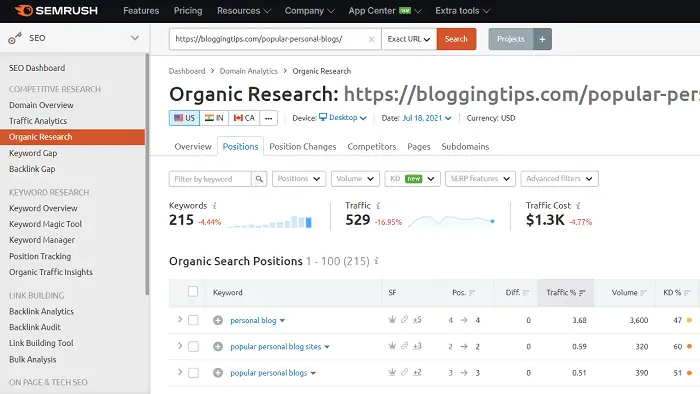Viewport: 700px width, 394px height.
Task: Open the Advanced filters dropdown
Action: [x=559, y=179]
